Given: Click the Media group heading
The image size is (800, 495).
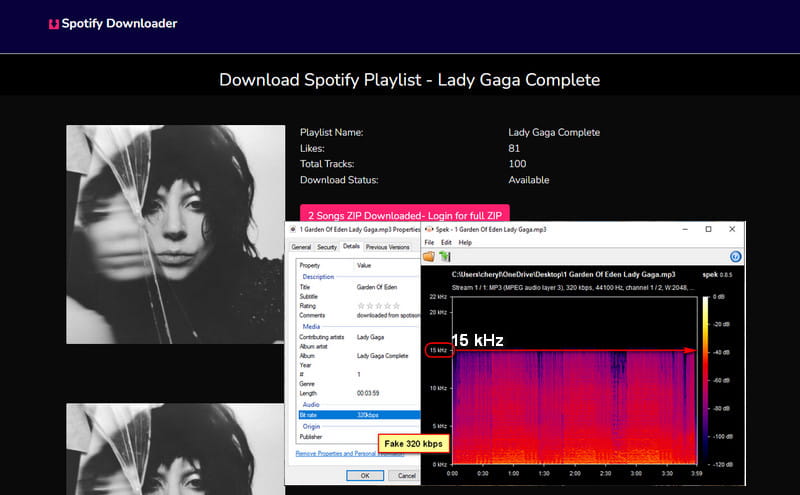Looking at the screenshot, I should click(x=311, y=327).
